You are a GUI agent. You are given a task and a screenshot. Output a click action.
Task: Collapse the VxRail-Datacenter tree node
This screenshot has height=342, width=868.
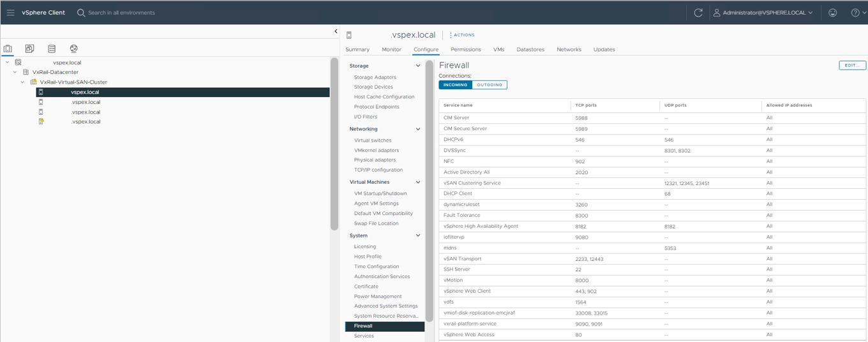pyautogui.click(x=15, y=72)
